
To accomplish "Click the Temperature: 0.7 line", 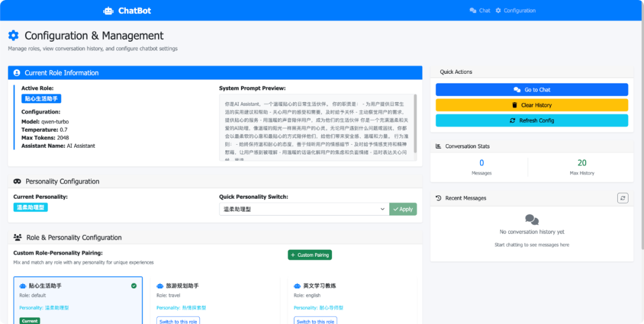I will pos(44,130).
